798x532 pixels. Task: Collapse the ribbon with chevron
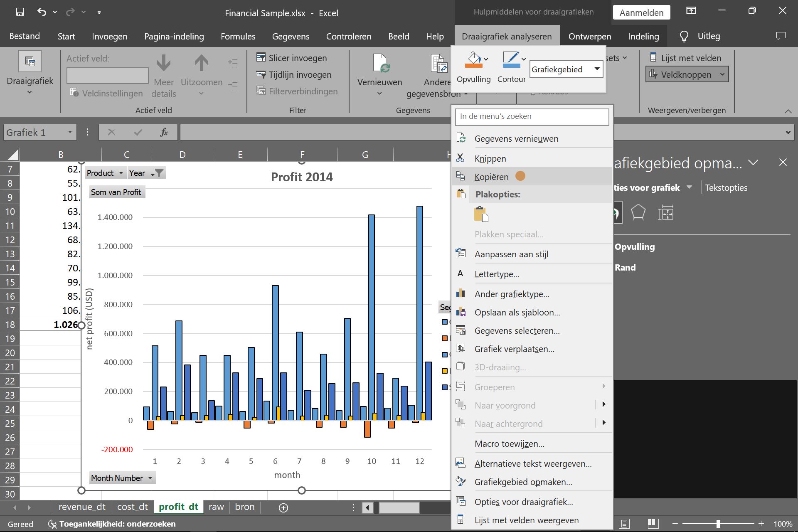click(788, 111)
